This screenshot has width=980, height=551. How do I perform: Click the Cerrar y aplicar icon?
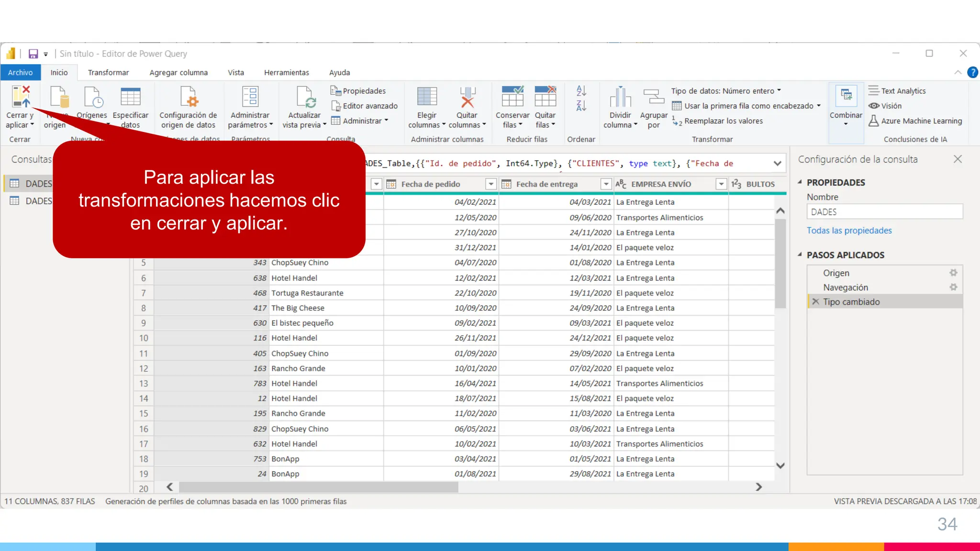(x=21, y=96)
